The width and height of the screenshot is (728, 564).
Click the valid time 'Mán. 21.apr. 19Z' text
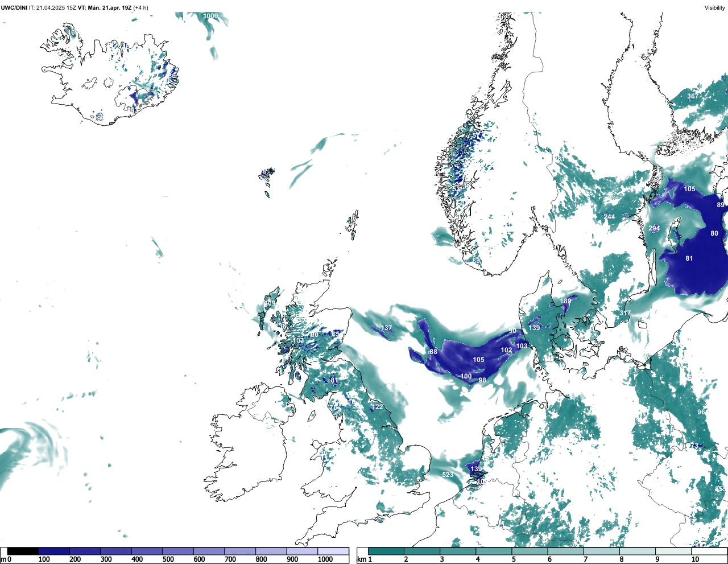(x=109, y=7)
